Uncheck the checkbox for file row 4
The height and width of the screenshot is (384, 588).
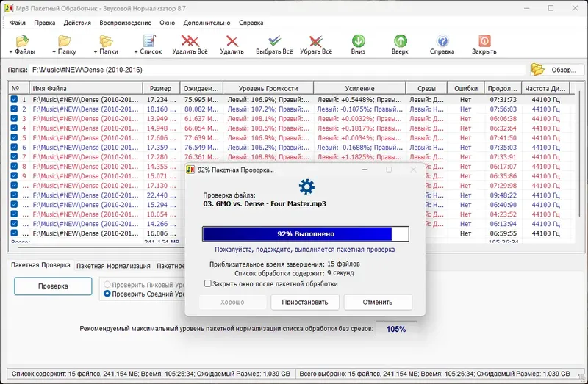pyautogui.click(x=14, y=128)
